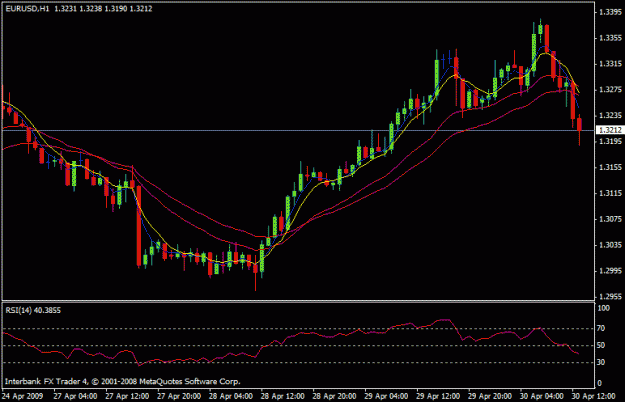Click the current price label 1.3212
625x402 pixels.
point(610,130)
